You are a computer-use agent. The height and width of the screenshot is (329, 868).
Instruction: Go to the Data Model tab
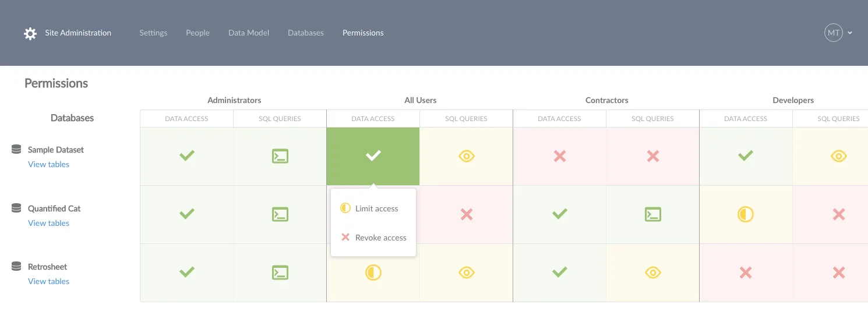point(249,33)
